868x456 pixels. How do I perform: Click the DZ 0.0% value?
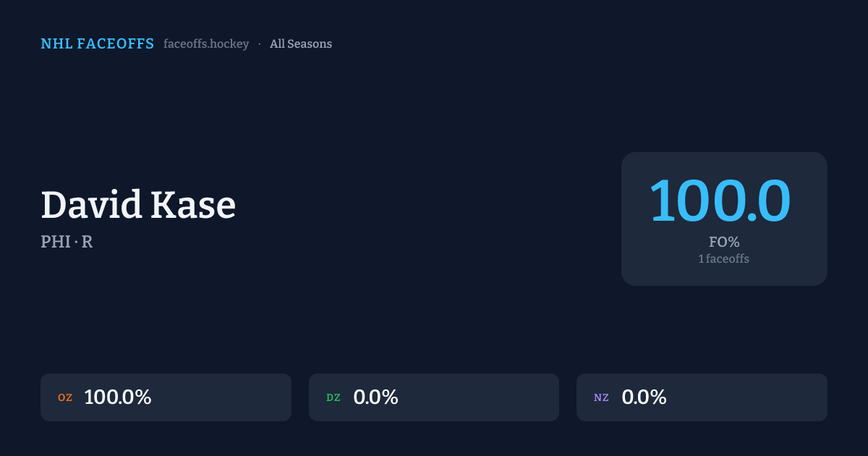coord(375,397)
